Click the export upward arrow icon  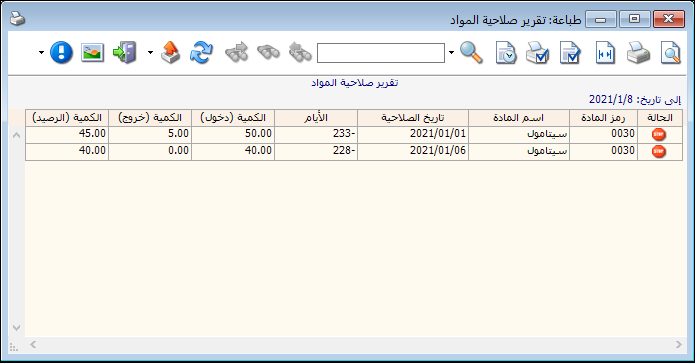click(170, 53)
